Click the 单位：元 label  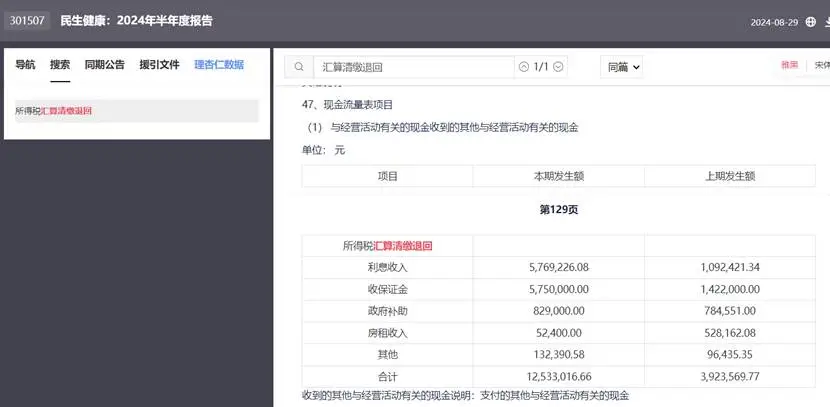pos(323,150)
